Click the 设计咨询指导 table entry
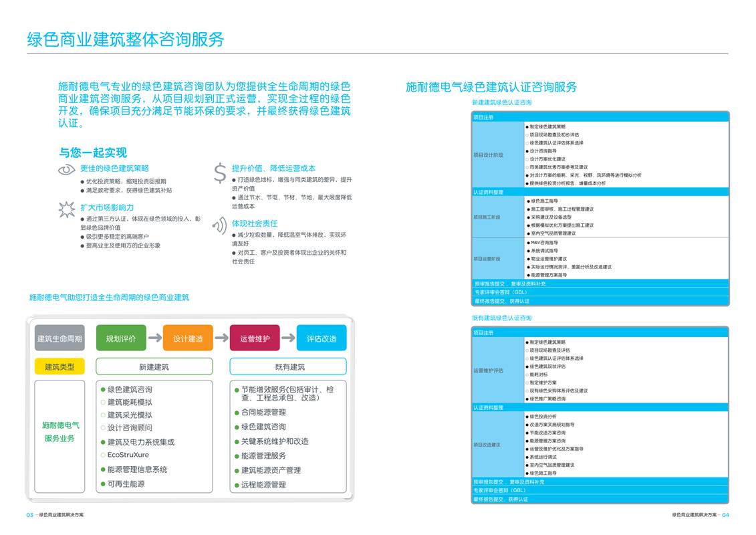Screen dimensions: 756x535 pos(541,151)
